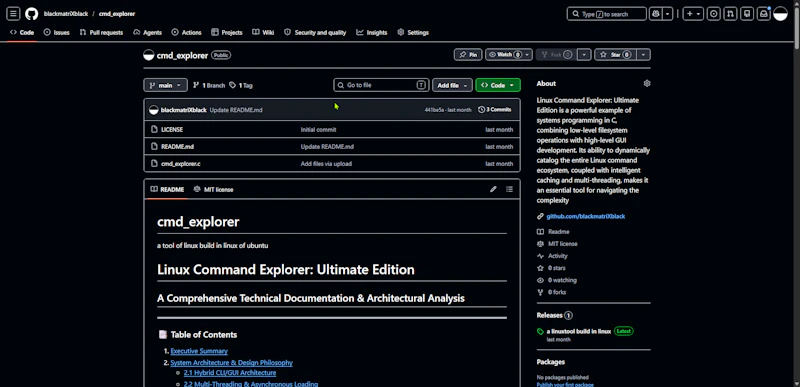Open the Pull requests tab

tap(102, 33)
